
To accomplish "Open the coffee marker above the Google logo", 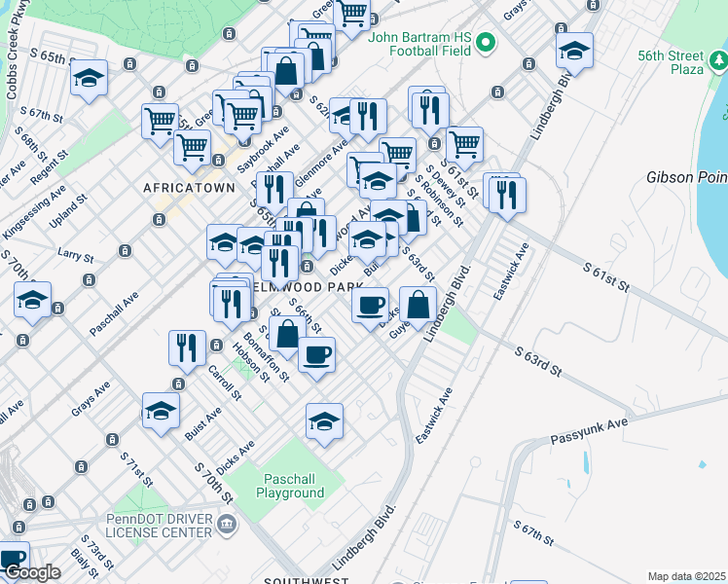I will click(x=11, y=560).
